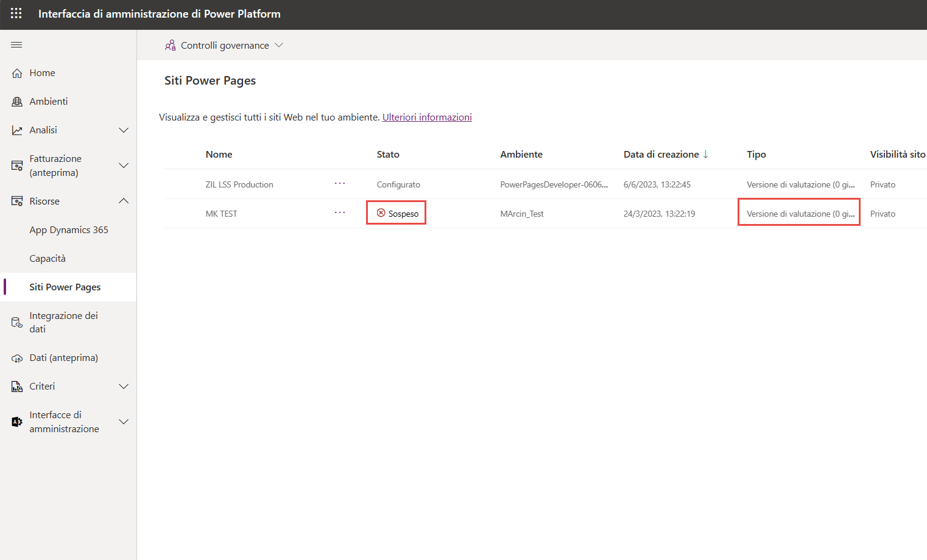Sort by the Ambiente column header
The width and height of the screenshot is (927, 560).
pos(521,155)
